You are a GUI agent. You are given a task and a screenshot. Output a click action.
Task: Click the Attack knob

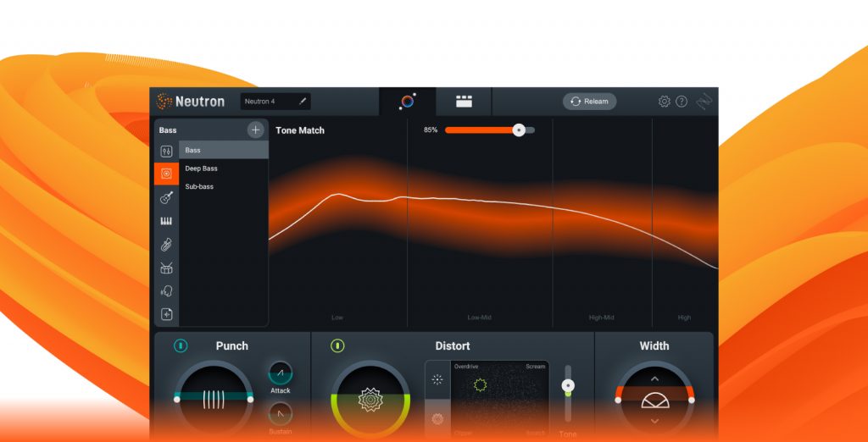click(281, 373)
